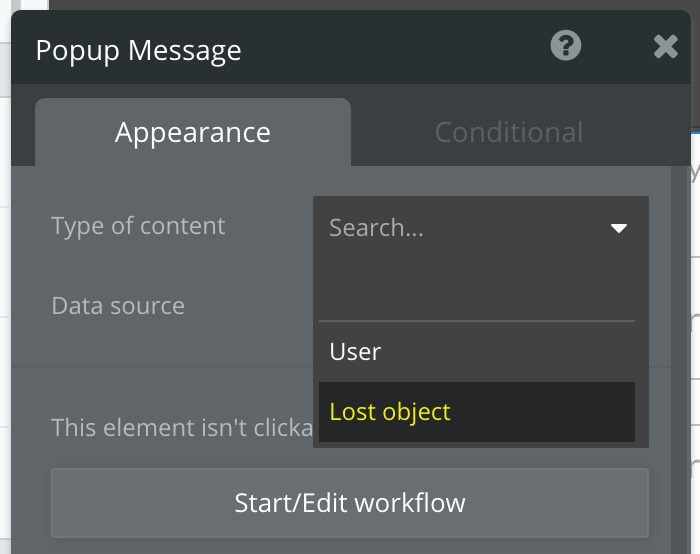The width and height of the screenshot is (700, 554).
Task: Switch to the Appearance tab
Action: (192, 132)
